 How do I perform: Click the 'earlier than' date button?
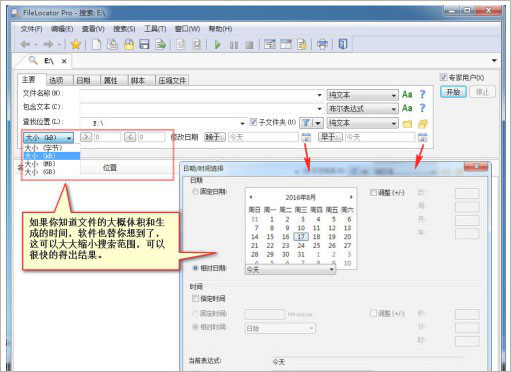point(330,137)
